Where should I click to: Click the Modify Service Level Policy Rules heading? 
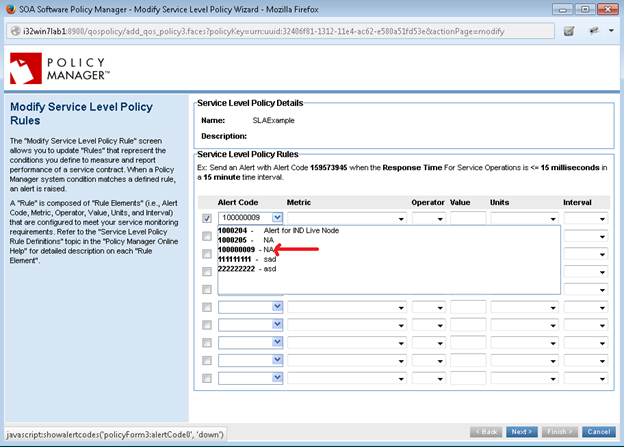(81, 113)
